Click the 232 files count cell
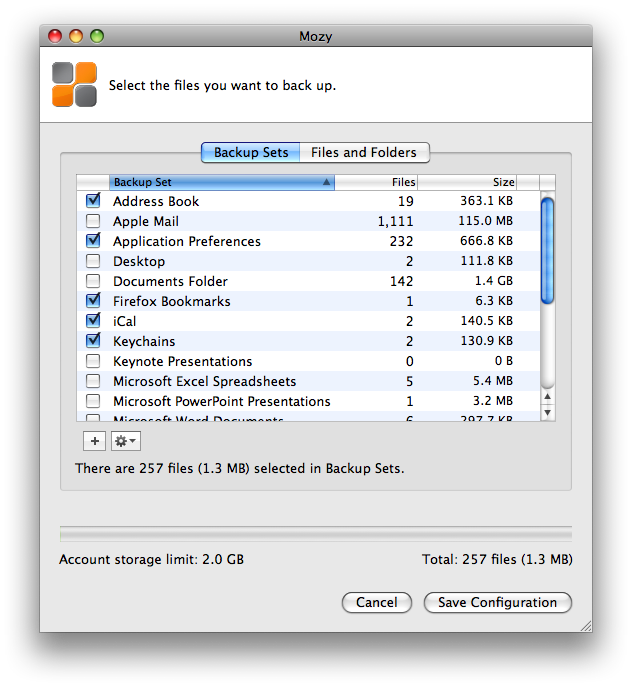632x687 pixels. (401, 241)
